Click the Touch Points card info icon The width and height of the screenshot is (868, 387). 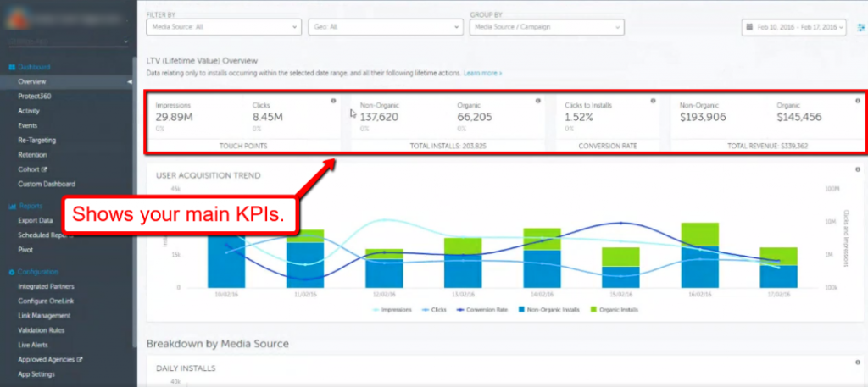333,101
